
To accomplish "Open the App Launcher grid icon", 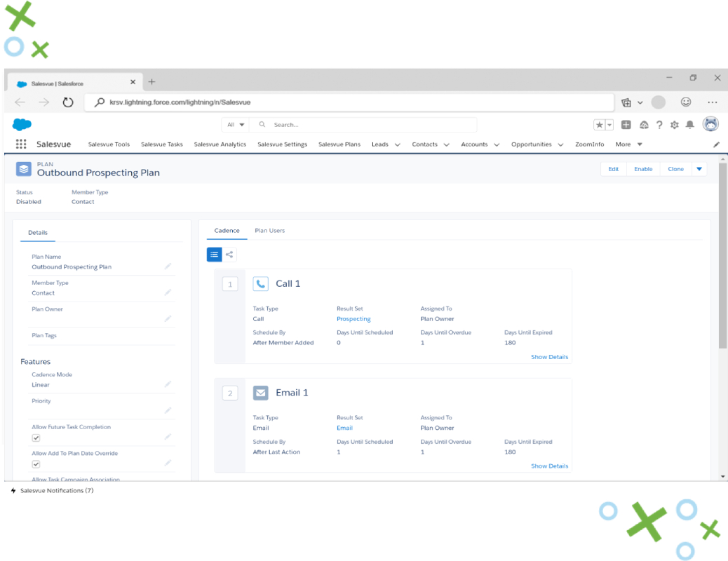I will coord(21,144).
